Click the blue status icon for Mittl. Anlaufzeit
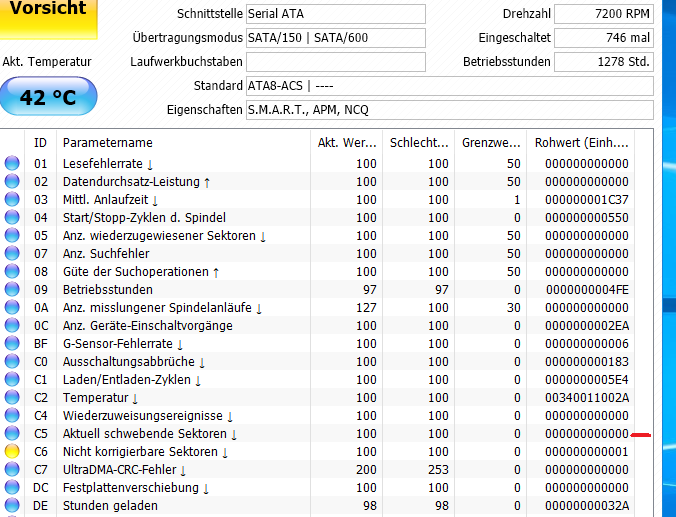Image resolution: width=676 pixels, height=517 pixels. 12,200
